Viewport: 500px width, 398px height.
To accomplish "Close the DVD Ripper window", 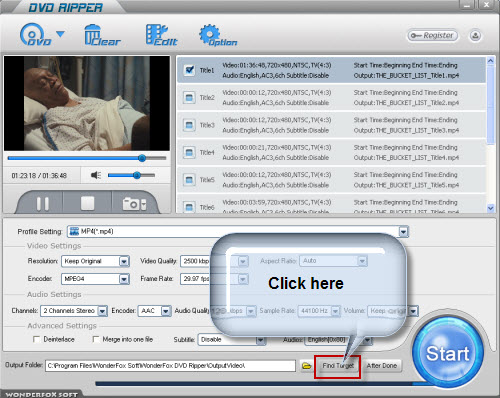I will [x=486, y=5].
